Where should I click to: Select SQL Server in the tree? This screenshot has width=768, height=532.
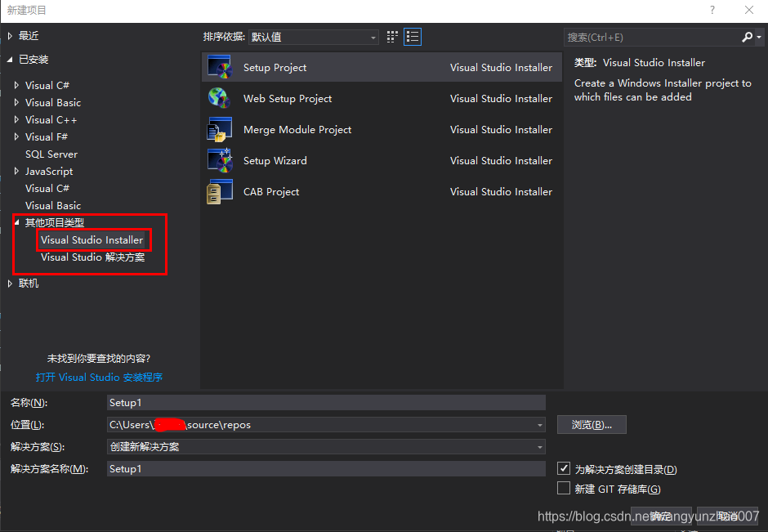pyautogui.click(x=51, y=154)
